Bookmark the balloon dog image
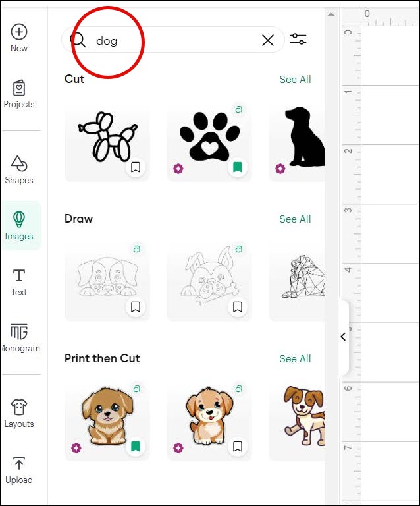 (136, 167)
